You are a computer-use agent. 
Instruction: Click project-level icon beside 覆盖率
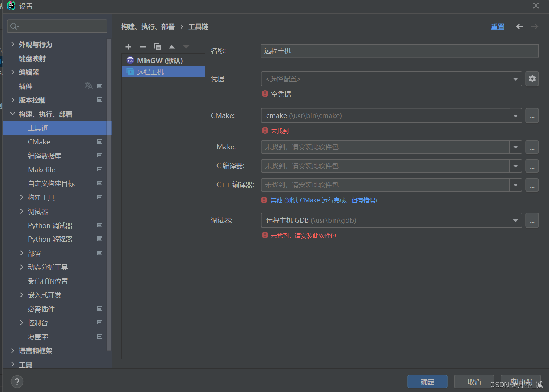click(99, 336)
